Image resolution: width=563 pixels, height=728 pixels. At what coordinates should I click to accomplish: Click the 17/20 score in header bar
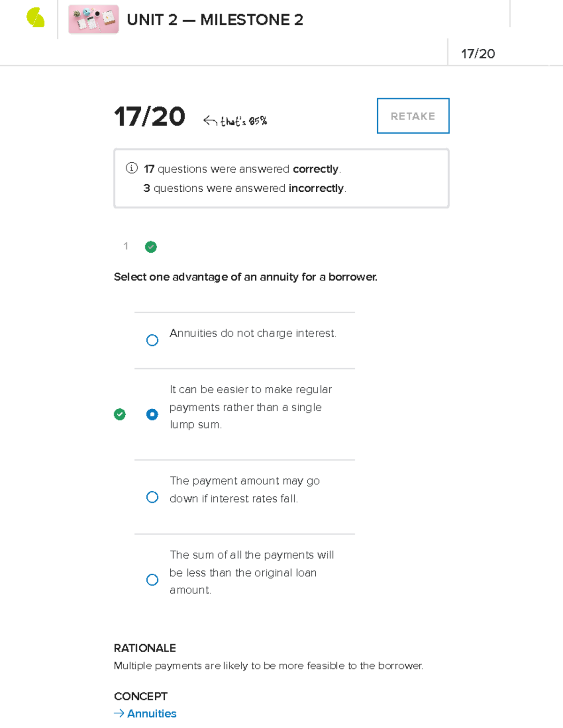coord(478,54)
